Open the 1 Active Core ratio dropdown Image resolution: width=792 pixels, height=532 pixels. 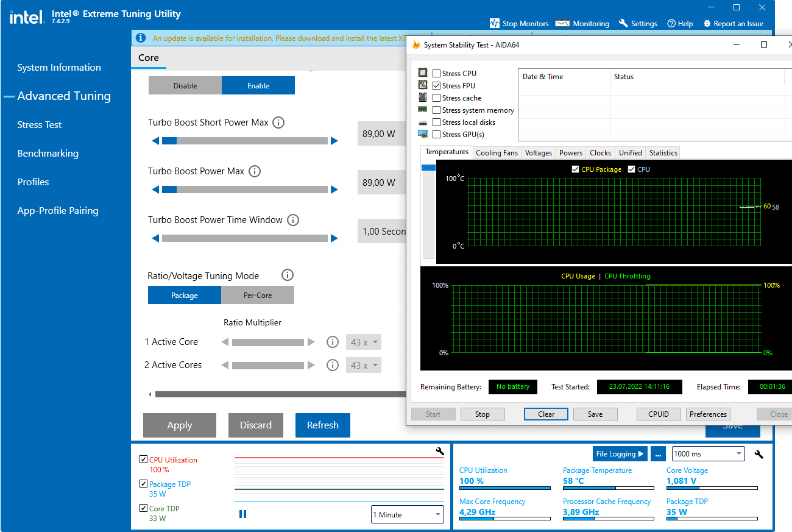tap(364, 342)
